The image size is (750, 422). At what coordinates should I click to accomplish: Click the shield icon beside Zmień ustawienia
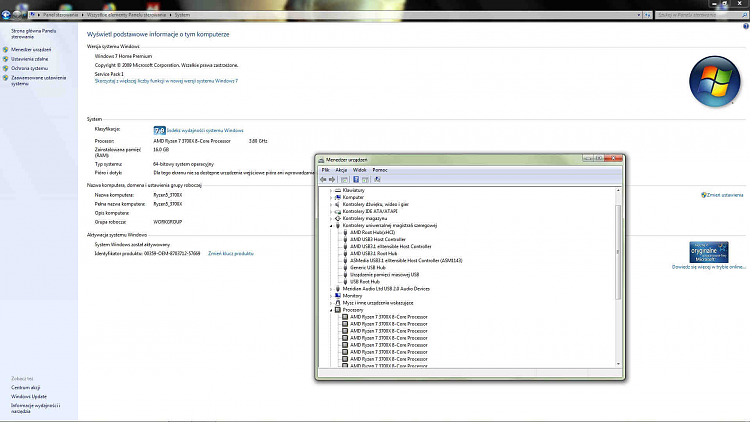click(704, 195)
